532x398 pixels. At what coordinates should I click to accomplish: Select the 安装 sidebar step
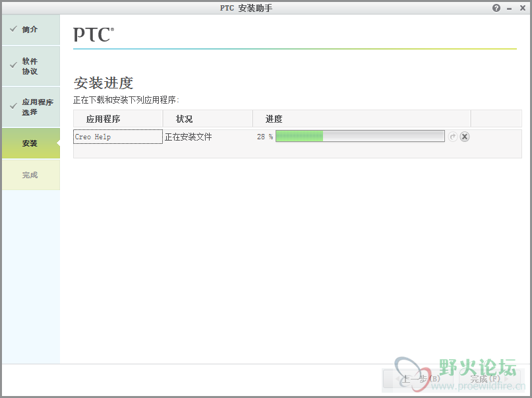31,143
